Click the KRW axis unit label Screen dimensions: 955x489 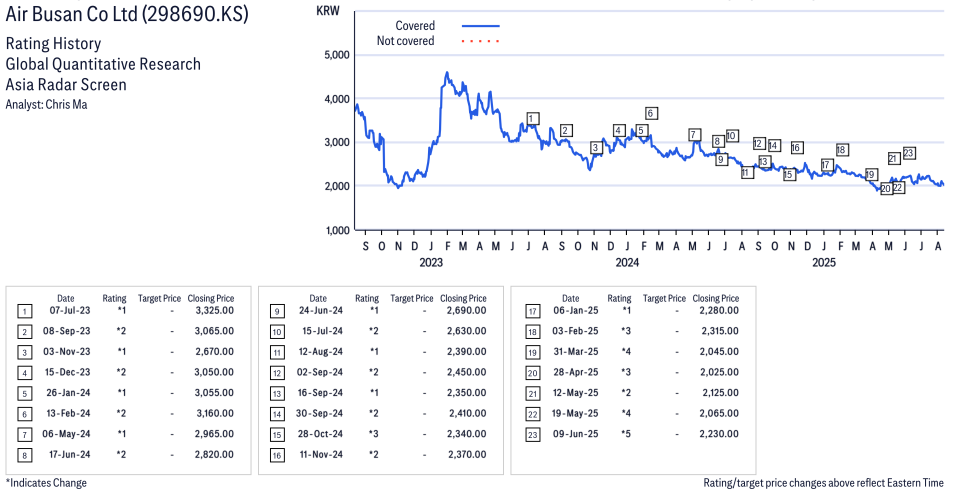(328, 11)
